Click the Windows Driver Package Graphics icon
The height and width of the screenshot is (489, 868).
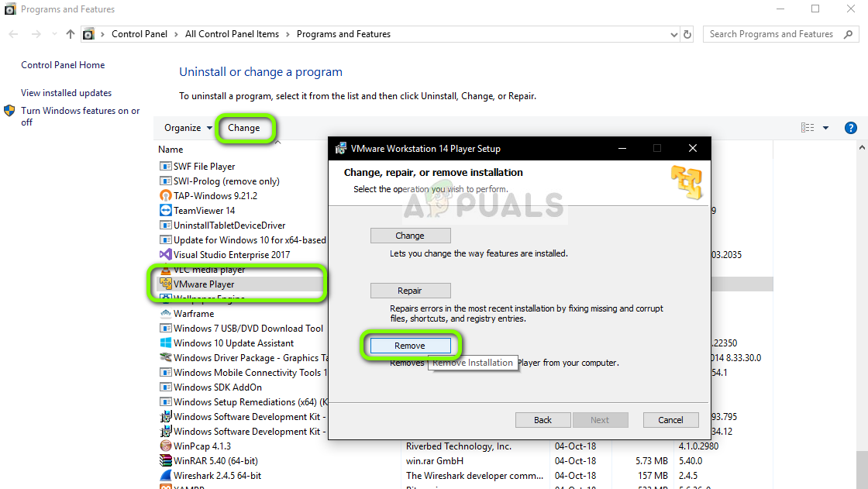tap(166, 358)
